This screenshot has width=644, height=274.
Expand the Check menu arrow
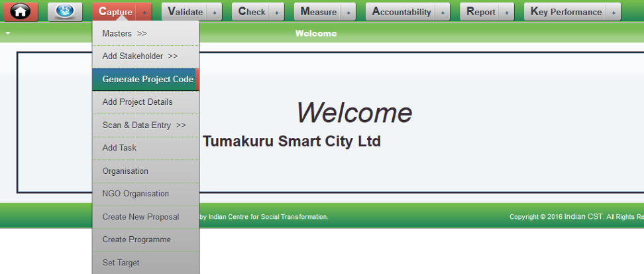[278, 12]
